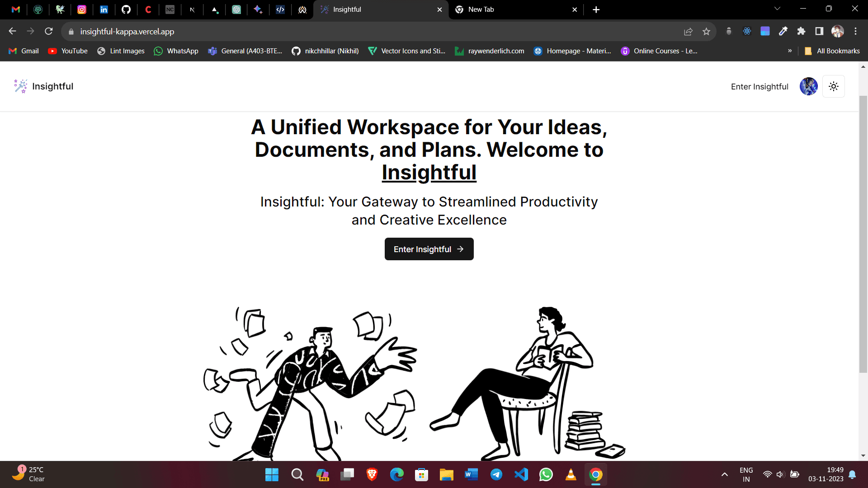The height and width of the screenshot is (488, 868).
Task: Close the New Tab browser tab
Action: [575, 9]
